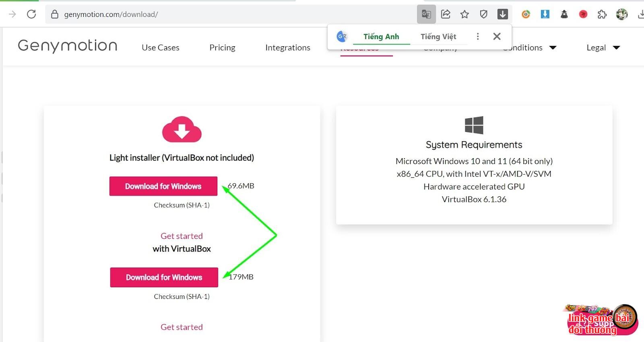
Task: Click the Google Translate logo in popup
Action: click(x=342, y=36)
